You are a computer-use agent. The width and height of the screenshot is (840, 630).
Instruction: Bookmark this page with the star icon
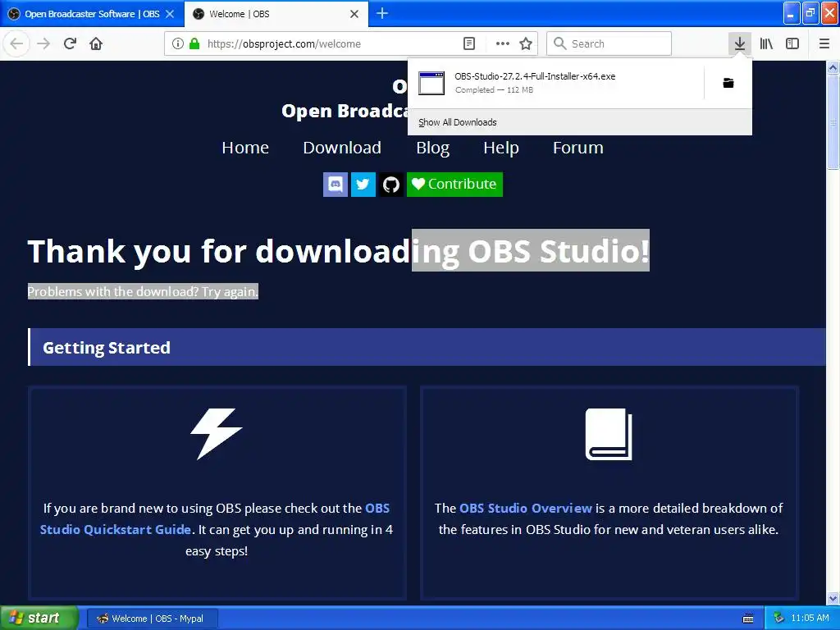(x=526, y=44)
